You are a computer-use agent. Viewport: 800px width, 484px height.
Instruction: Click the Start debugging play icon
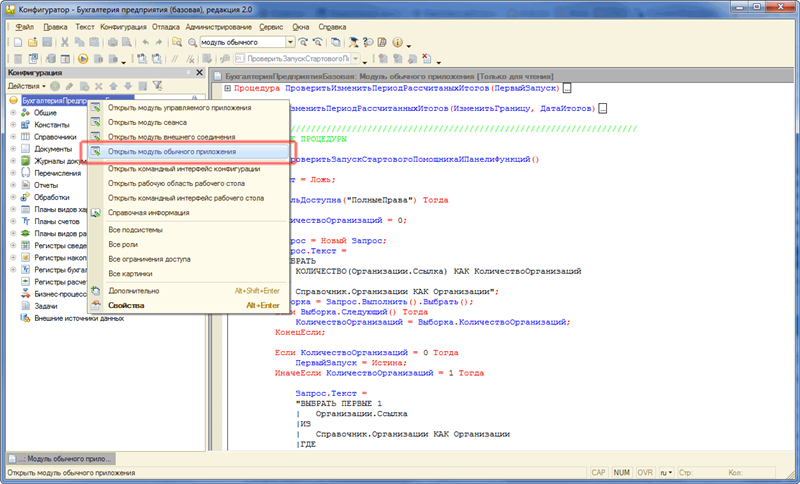[x=83, y=59]
